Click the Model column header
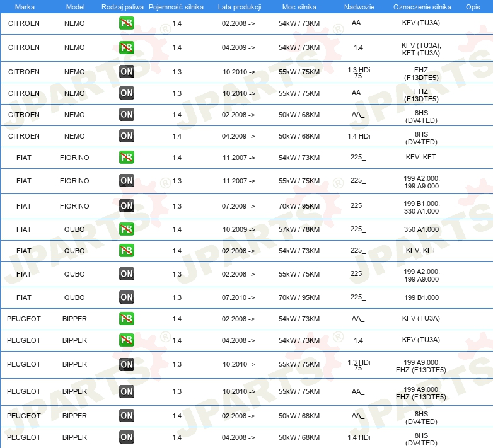This screenshot has width=493, height=448. pos(75,7)
